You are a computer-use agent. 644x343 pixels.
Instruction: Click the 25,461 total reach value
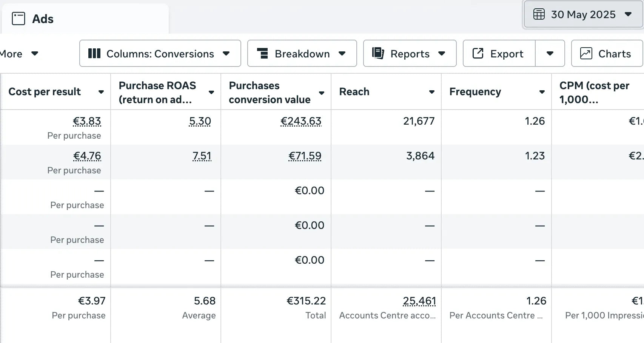[419, 301]
